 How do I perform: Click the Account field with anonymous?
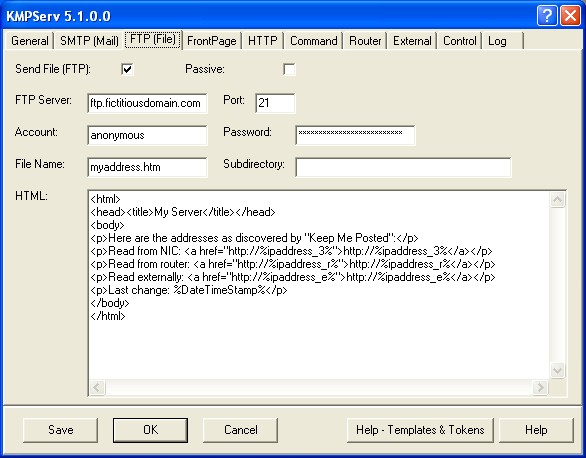pyautogui.click(x=147, y=135)
